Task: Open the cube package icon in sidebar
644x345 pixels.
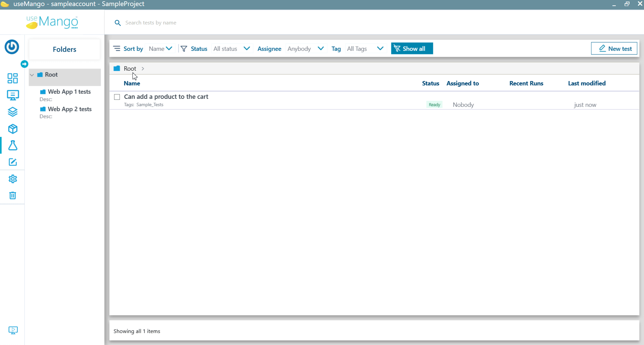Action: tap(12, 129)
